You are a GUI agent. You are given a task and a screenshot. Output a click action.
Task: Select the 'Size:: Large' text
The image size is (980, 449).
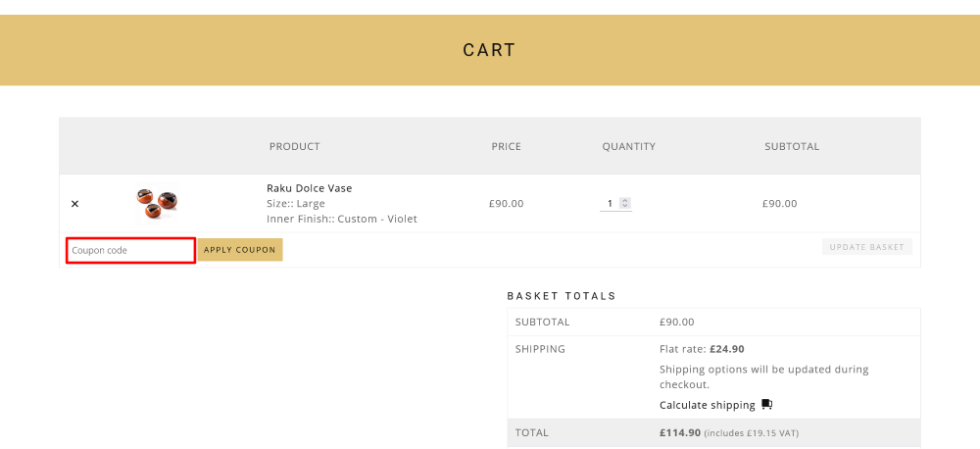pos(296,203)
